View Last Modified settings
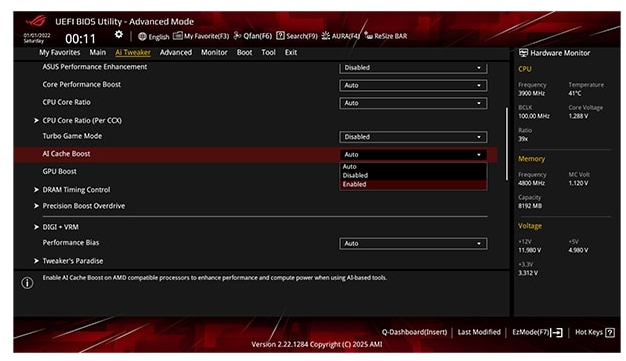The width and height of the screenshot is (626, 361). click(479, 332)
